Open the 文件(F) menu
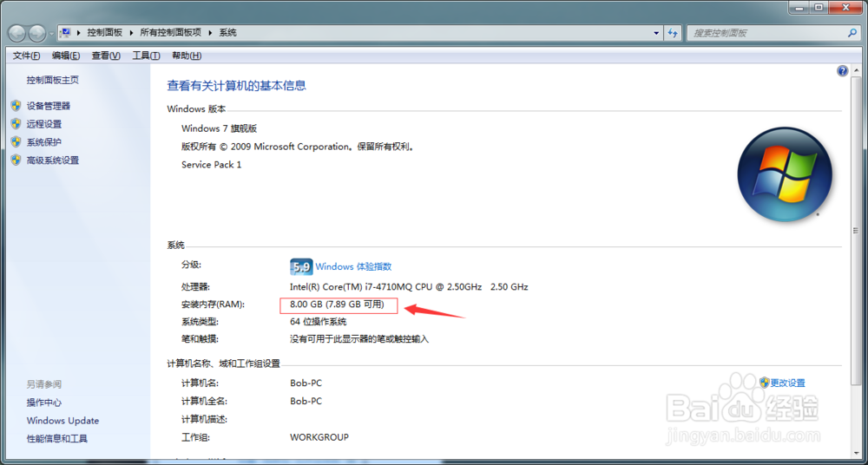This screenshot has height=465, width=868. 27,56
